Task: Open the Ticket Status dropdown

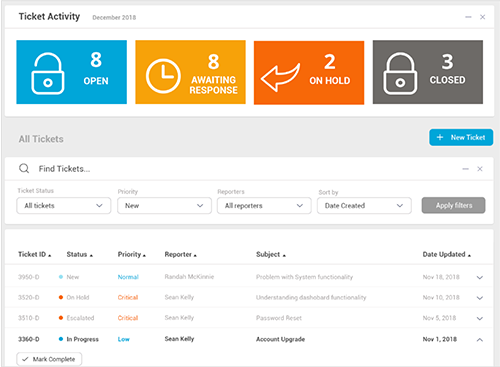Action: 64,206
